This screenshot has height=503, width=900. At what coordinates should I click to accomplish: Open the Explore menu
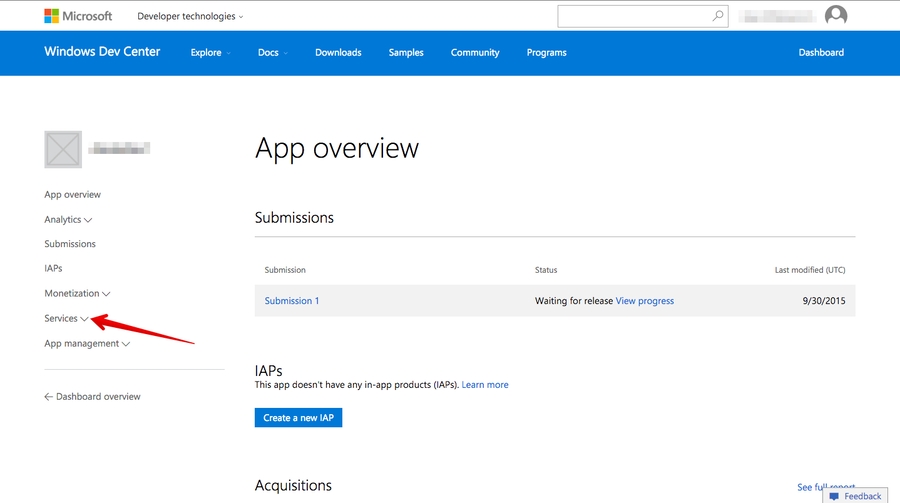click(210, 53)
